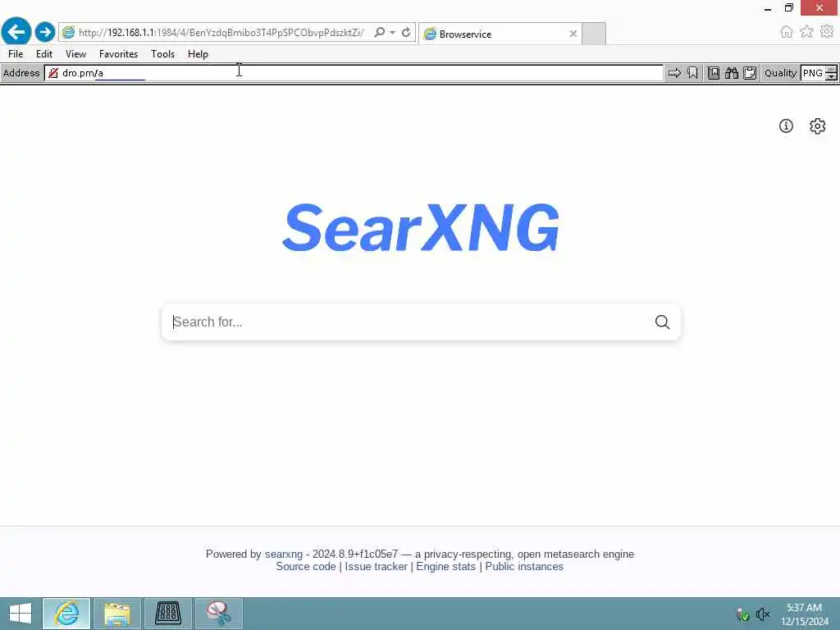Refresh the page in Internet Explorer
This screenshot has width=840, height=630.
(x=406, y=32)
